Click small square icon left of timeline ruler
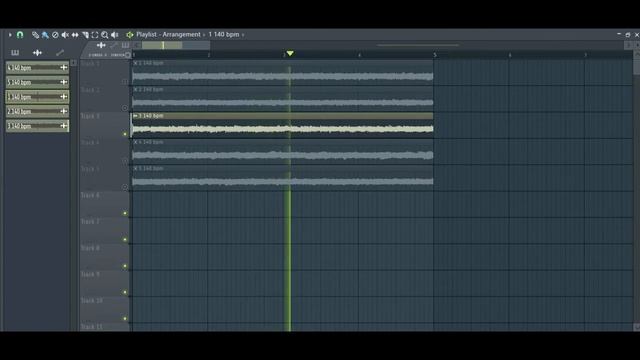Image resolution: width=640 pixels, height=360 pixels. (128, 55)
